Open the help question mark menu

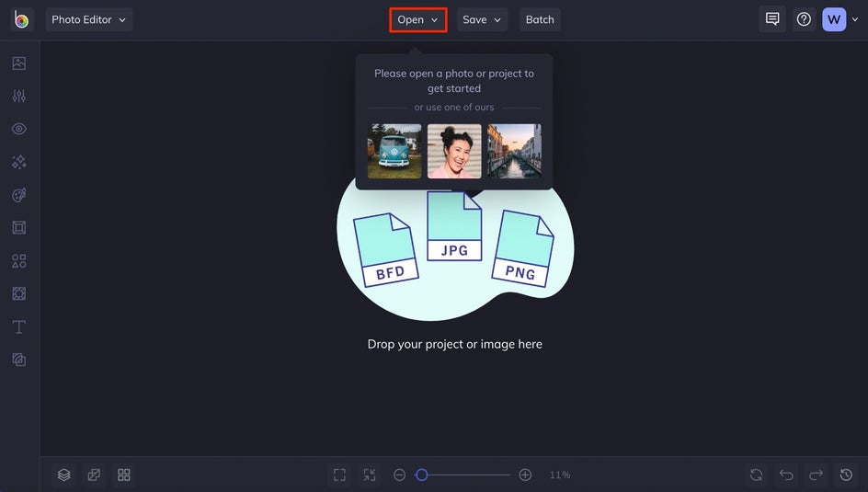pyautogui.click(x=804, y=19)
